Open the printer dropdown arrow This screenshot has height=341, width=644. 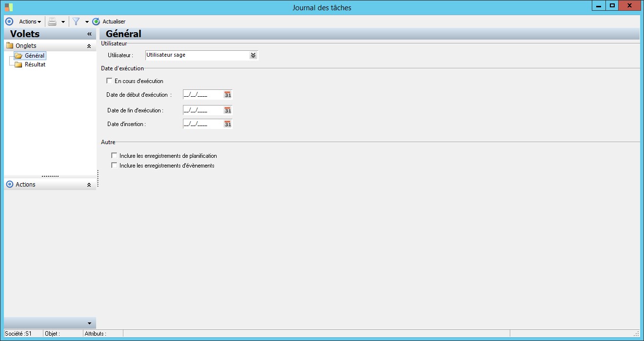(63, 22)
